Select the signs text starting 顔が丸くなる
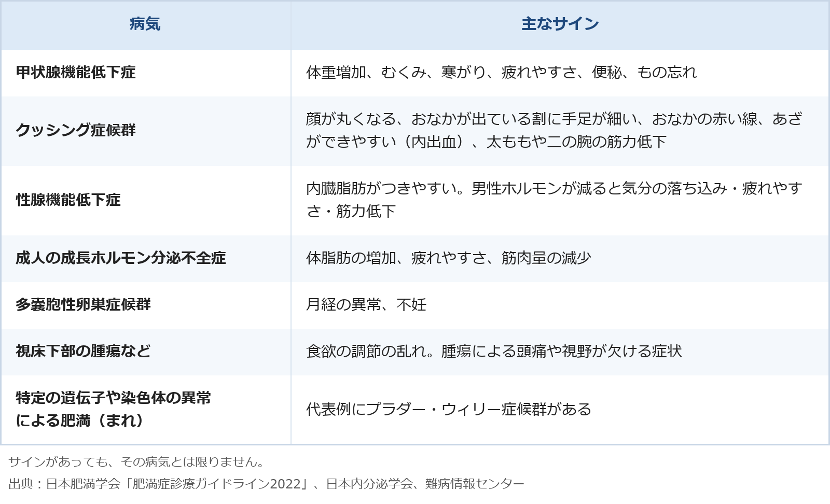Viewport: 830px width, 504px height. (x=554, y=131)
